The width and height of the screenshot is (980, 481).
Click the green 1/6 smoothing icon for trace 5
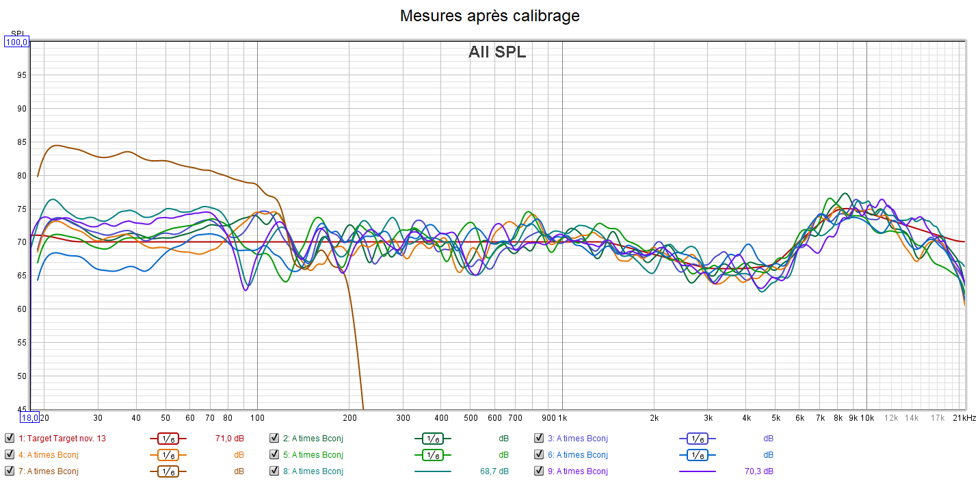[432, 455]
